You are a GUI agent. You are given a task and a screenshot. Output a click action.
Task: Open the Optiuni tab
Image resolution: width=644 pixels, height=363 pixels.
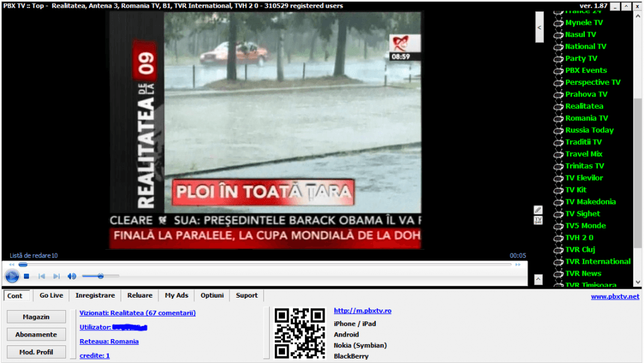pyautogui.click(x=212, y=295)
